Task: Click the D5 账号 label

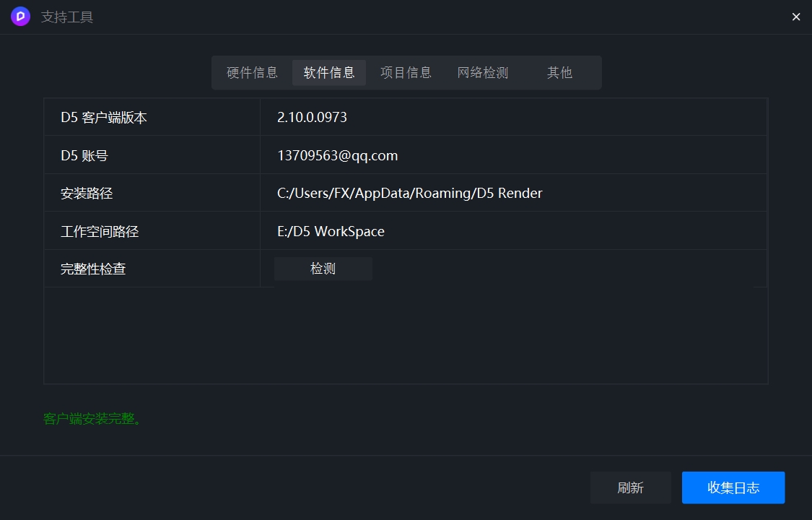Action: (x=84, y=155)
